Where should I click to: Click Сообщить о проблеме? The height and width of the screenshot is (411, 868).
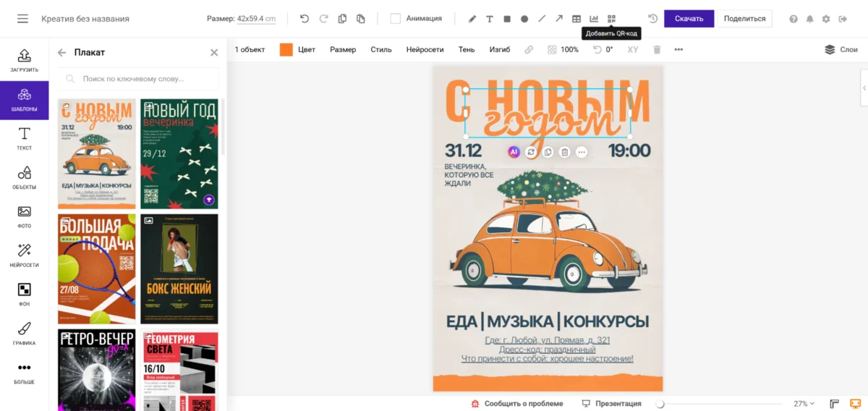(516, 403)
